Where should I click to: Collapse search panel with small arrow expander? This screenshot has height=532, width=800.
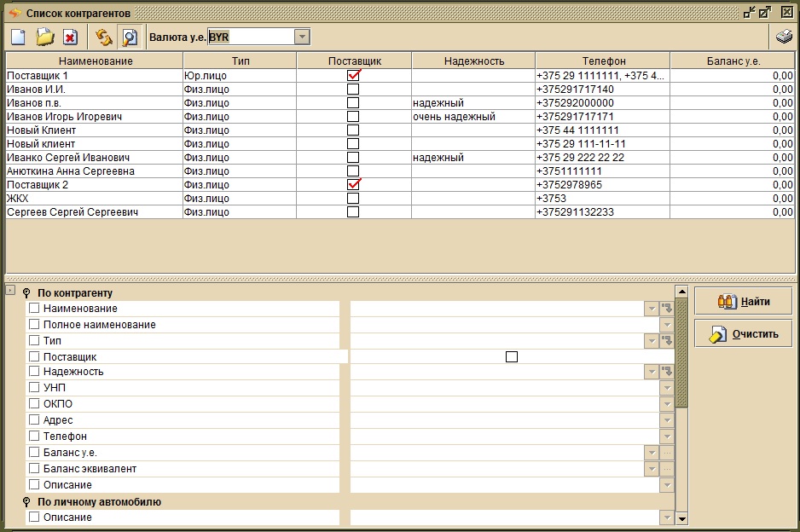click(10, 290)
